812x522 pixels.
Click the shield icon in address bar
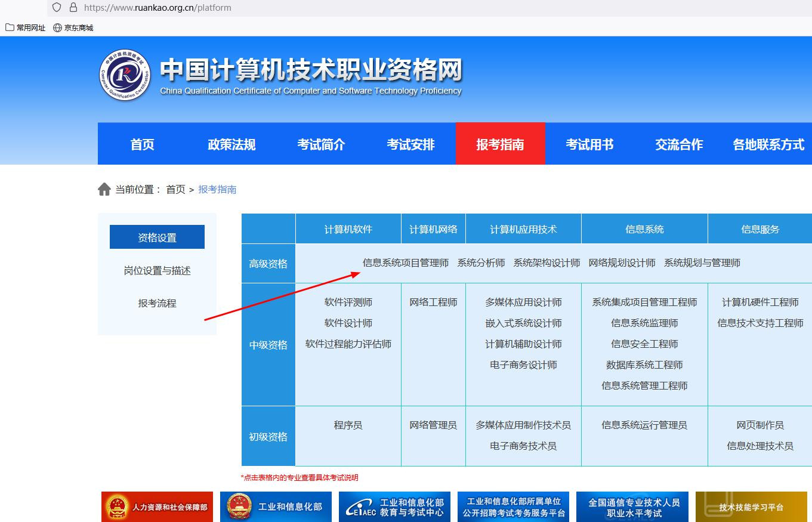(x=57, y=8)
